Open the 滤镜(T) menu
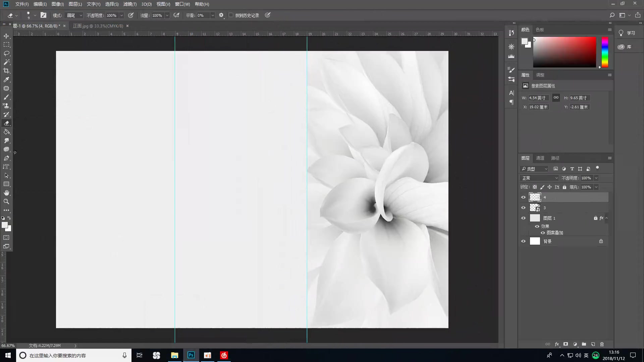 130,4
